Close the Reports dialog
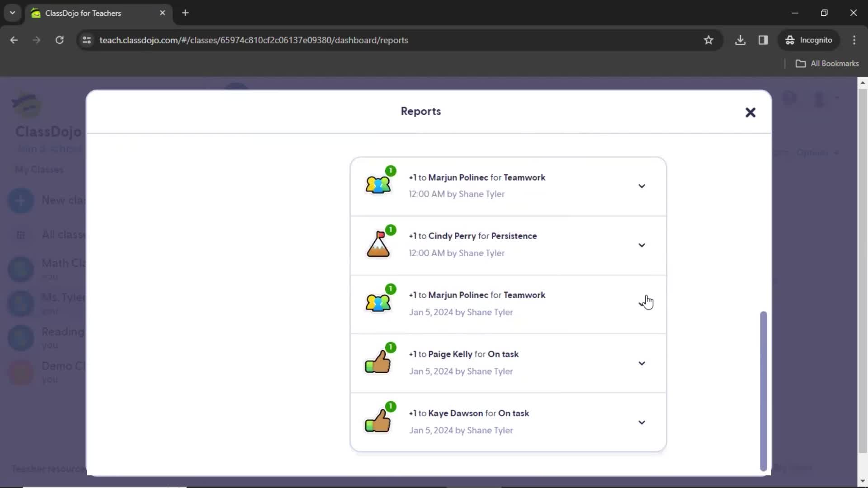The width and height of the screenshot is (868, 488). point(750,113)
